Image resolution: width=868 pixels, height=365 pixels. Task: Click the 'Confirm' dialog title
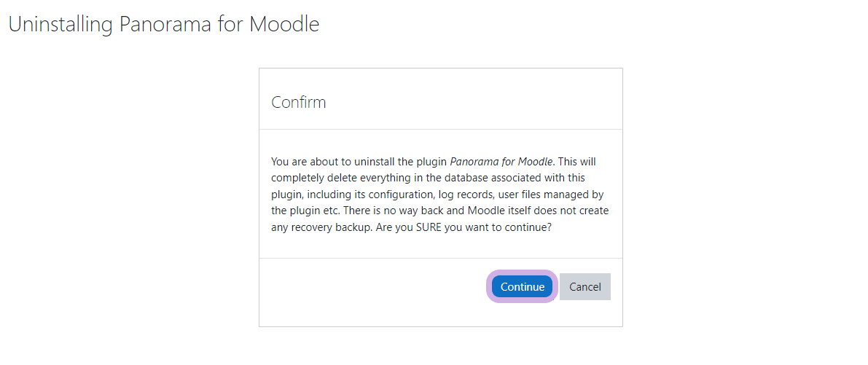(x=298, y=102)
